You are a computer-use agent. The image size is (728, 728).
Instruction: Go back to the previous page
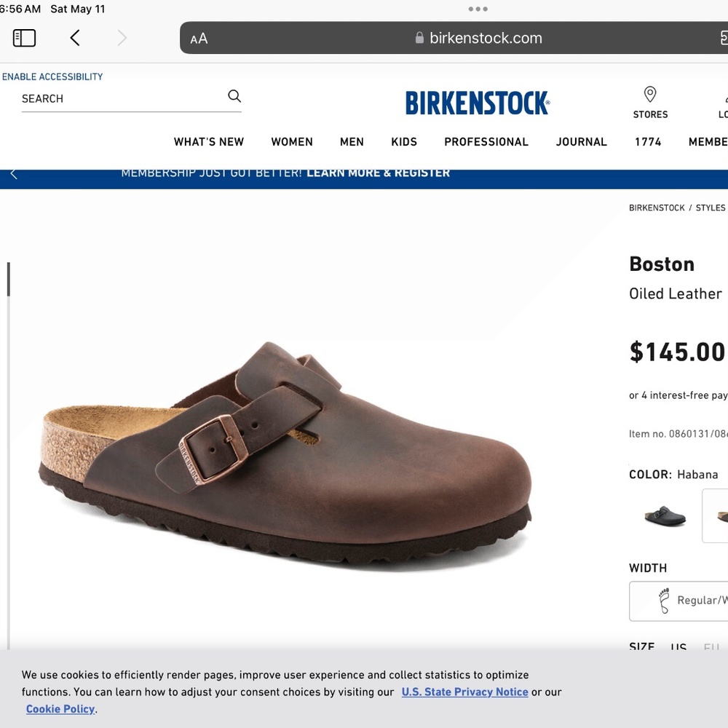[75, 38]
